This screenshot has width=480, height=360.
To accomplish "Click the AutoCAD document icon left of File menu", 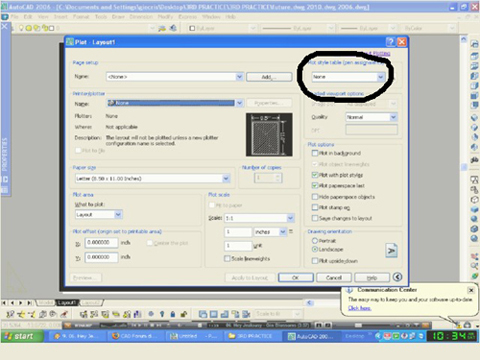I will [5, 17].
